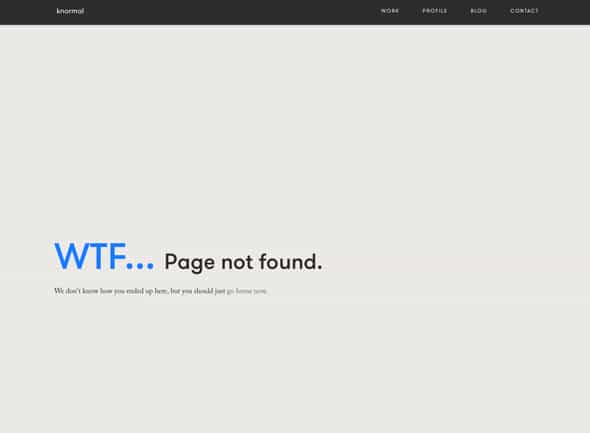590x433 pixels.
Task: Get in touch via CONTACT link
Action: 524,11
